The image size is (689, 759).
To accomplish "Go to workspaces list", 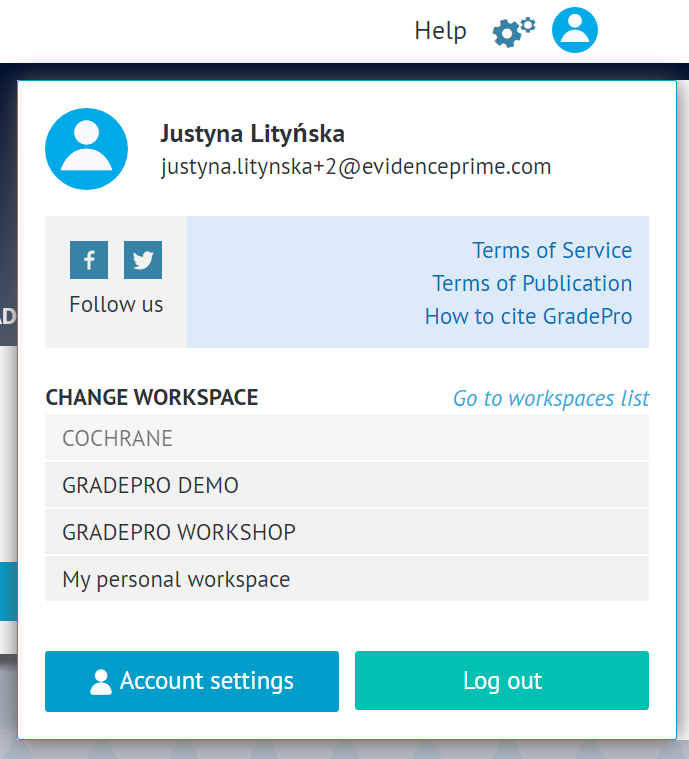I will [x=551, y=399].
